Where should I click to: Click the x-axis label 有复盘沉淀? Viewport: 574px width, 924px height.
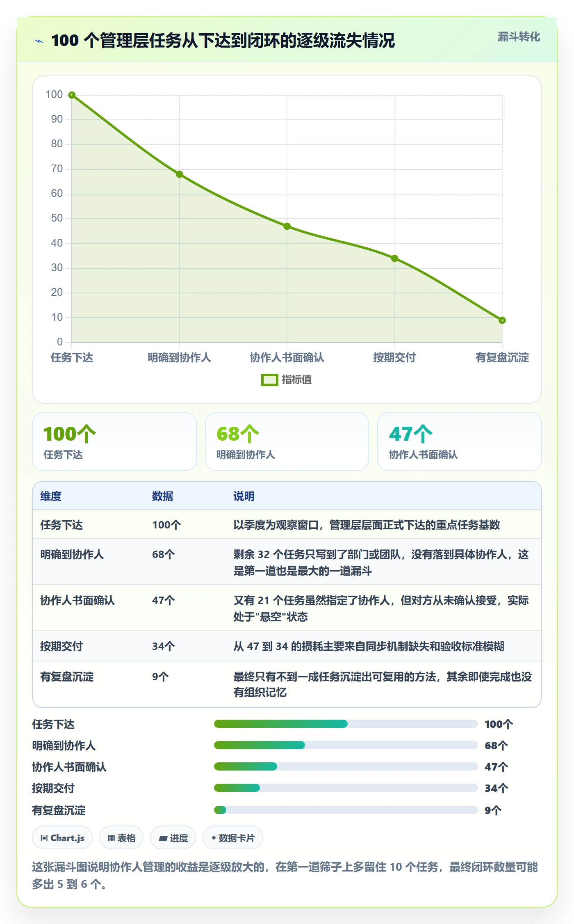pyautogui.click(x=502, y=357)
